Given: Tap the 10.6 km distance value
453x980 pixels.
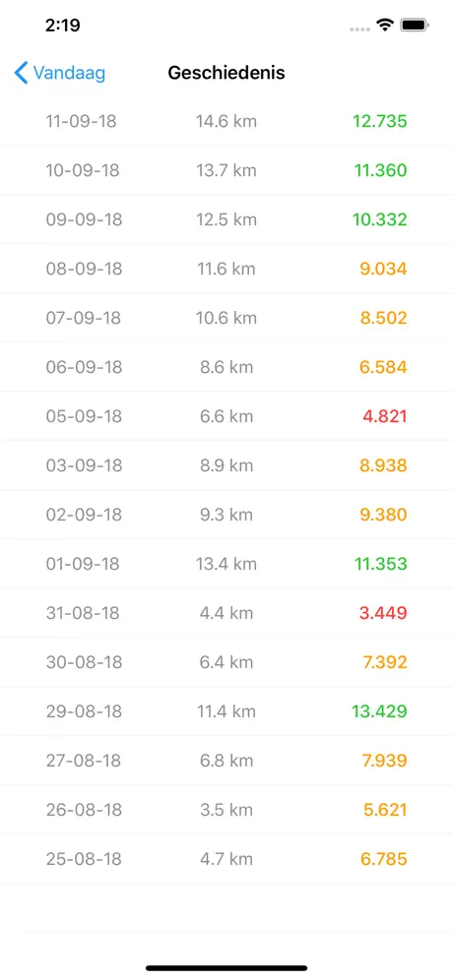Looking at the screenshot, I should click(226, 318).
